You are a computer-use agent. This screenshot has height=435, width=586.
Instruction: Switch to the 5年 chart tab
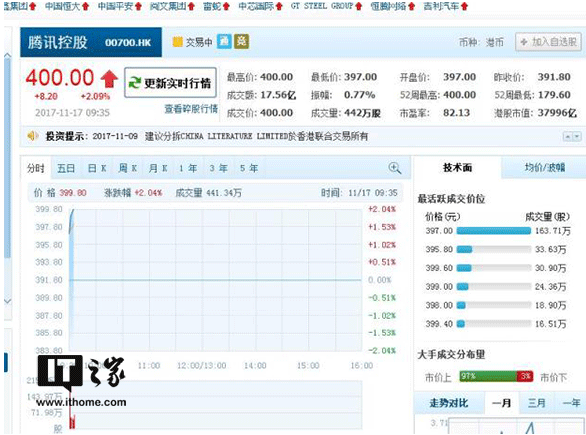(x=249, y=168)
